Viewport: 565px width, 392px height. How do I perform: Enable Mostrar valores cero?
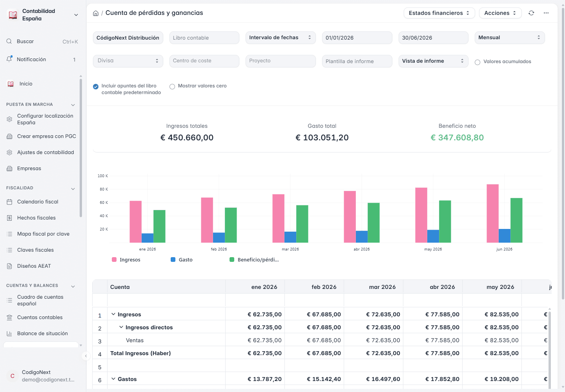pyautogui.click(x=172, y=87)
